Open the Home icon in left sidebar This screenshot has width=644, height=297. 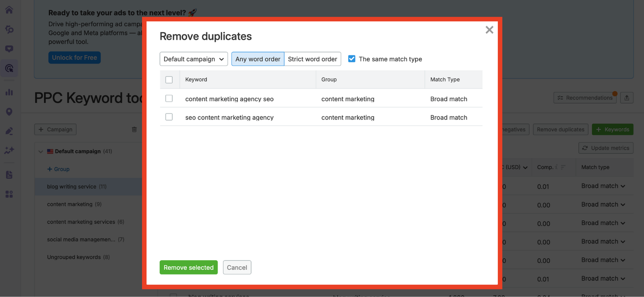[x=9, y=10]
